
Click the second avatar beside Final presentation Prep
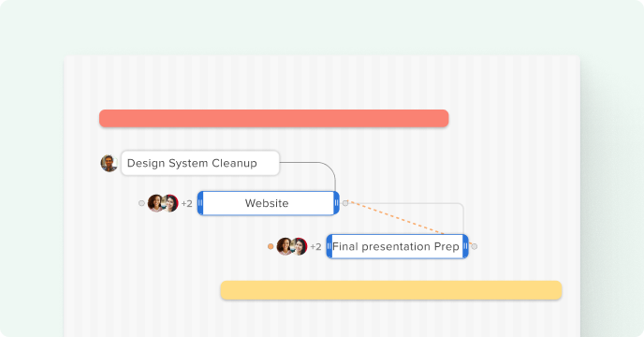click(x=300, y=246)
